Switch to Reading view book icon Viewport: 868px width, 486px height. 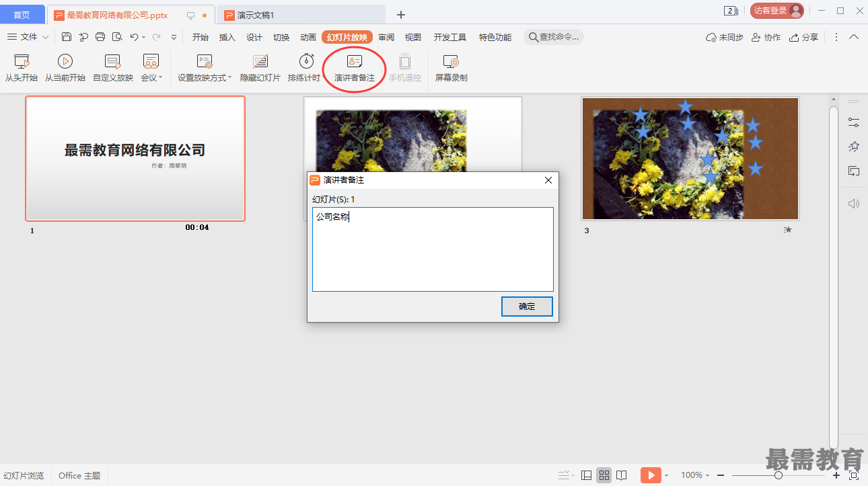point(622,475)
